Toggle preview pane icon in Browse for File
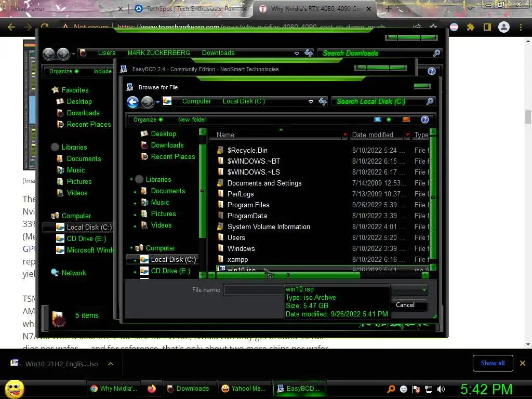This screenshot has height=399, width=532. click(406, 119)
